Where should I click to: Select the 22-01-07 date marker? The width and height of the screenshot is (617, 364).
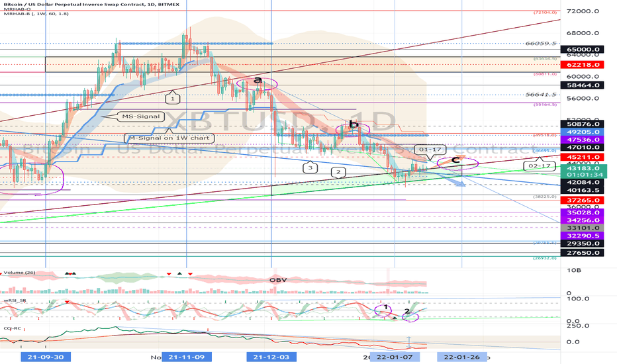(x=395, y=357)
